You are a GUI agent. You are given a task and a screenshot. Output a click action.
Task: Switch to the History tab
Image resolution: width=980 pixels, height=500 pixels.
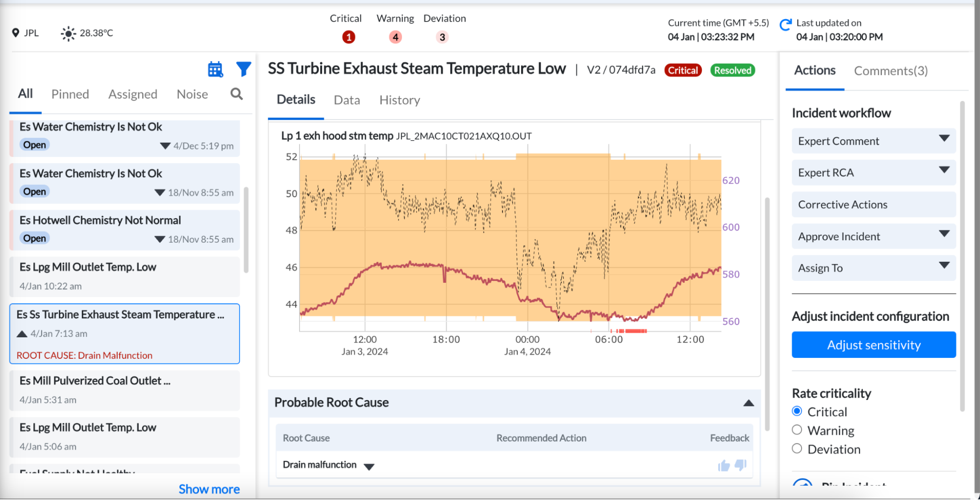coord(400,100)
